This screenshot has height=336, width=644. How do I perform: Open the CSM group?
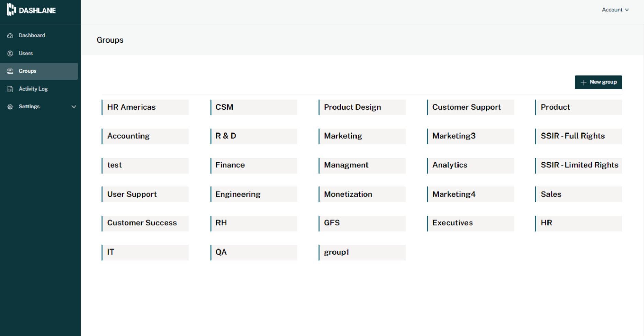pos(253,107)
